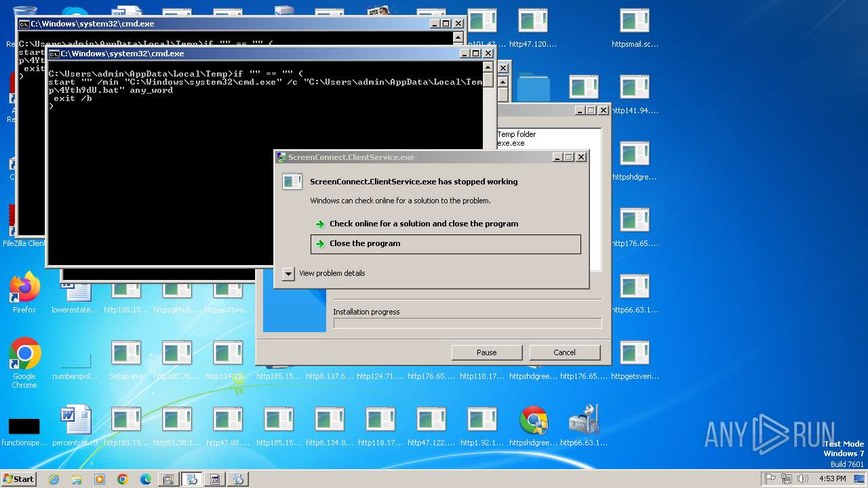
Task: Launch Windows Media Player from taskbar
Action: tap(100, 479)
